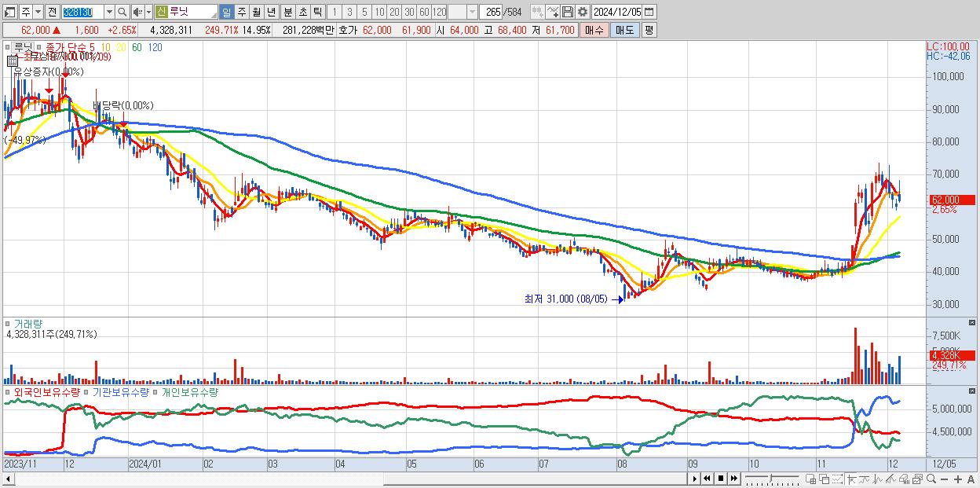Click the 매도 sell button
980x488 pixels.
pos(624,30)
